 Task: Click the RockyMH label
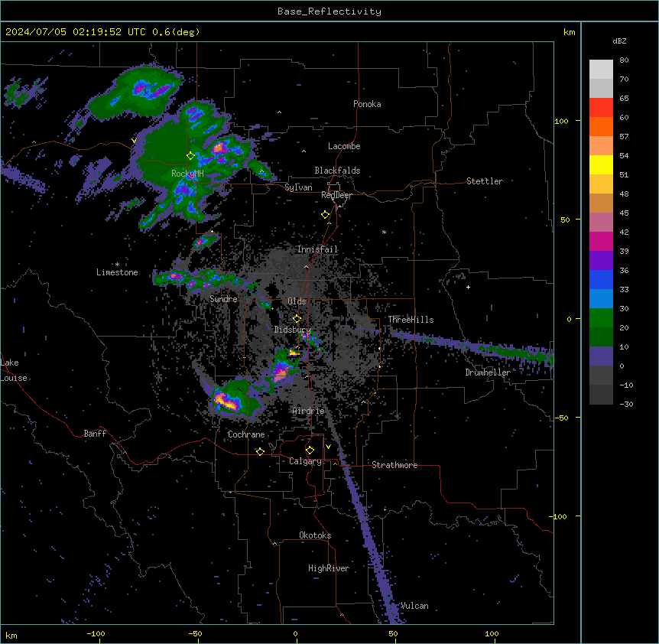pyautogui.click(x=187, y=174)
